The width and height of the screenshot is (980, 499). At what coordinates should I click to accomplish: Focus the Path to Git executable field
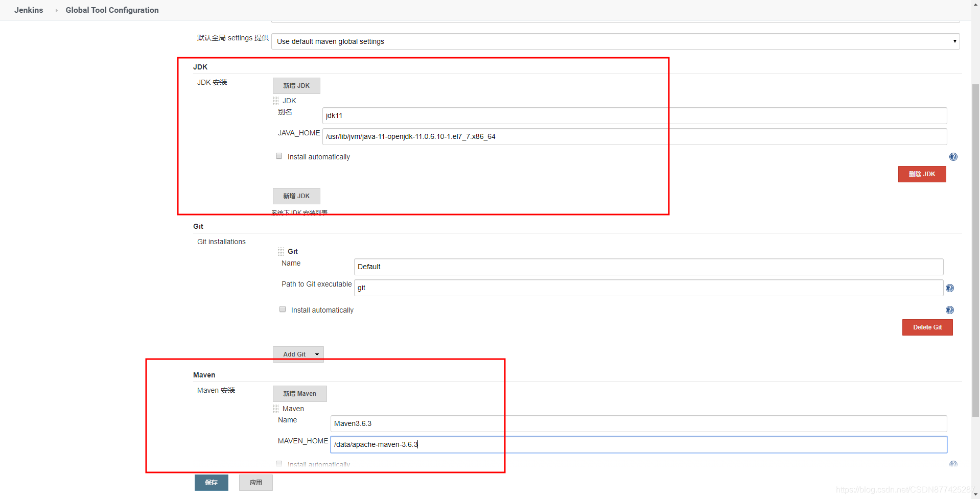648,288
